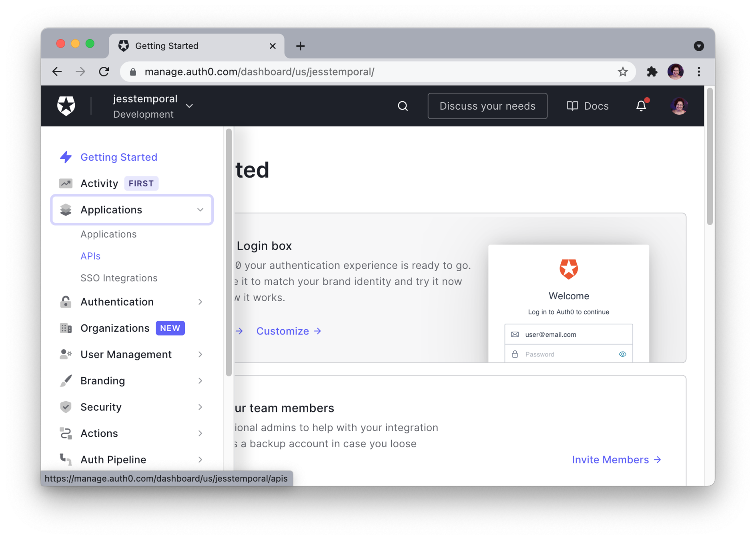Click 'Log in to Auth0 to continue' text
The height and width of the screenshot is (540, 756).
pyautogui.click(x=568, y=312)
